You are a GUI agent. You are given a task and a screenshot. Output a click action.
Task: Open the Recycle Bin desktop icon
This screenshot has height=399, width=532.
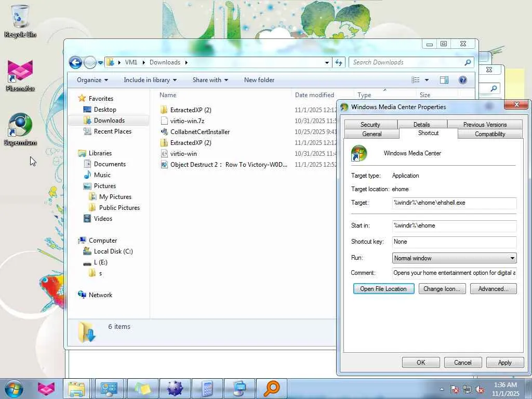tap(20, 21)
